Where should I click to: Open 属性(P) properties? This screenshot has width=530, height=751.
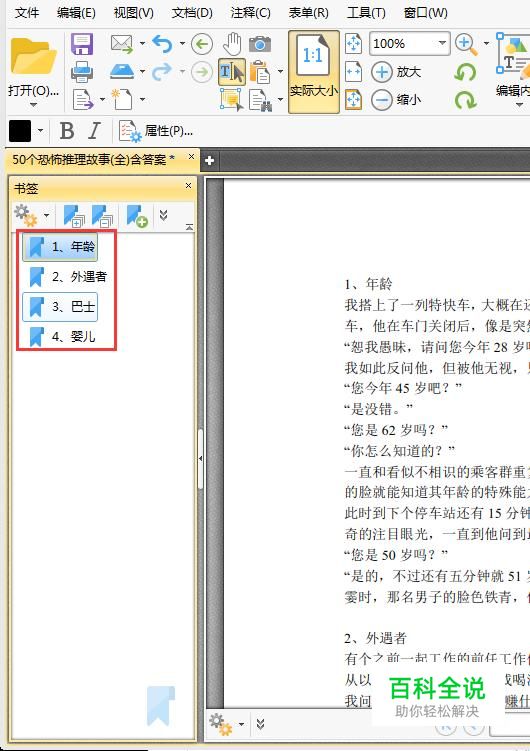(x=156, y=131)
